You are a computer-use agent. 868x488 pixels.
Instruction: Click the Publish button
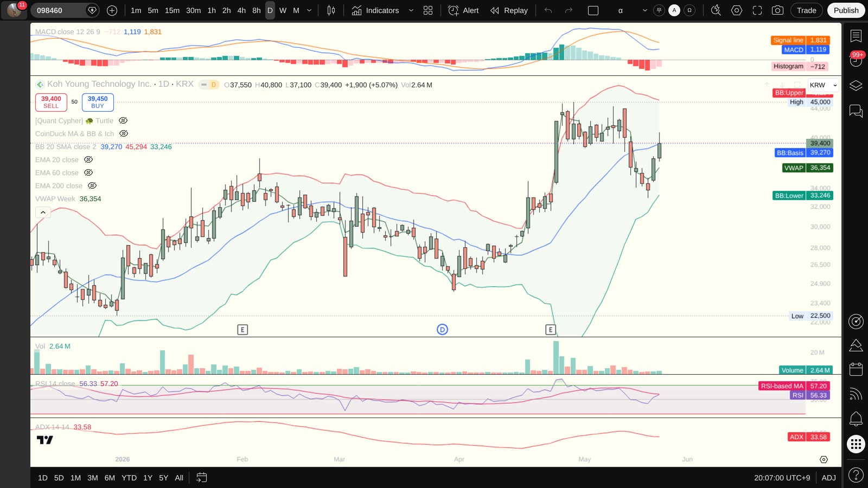pos(846,10)
